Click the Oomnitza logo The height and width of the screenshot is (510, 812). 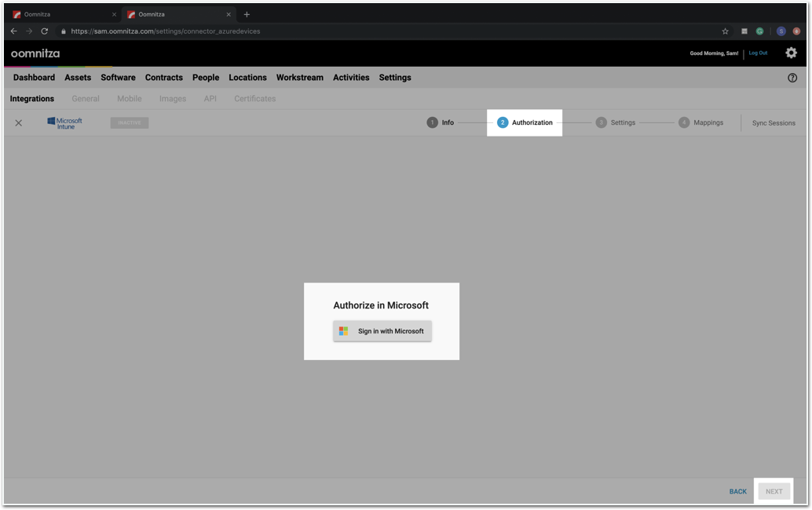click(35, 53)
